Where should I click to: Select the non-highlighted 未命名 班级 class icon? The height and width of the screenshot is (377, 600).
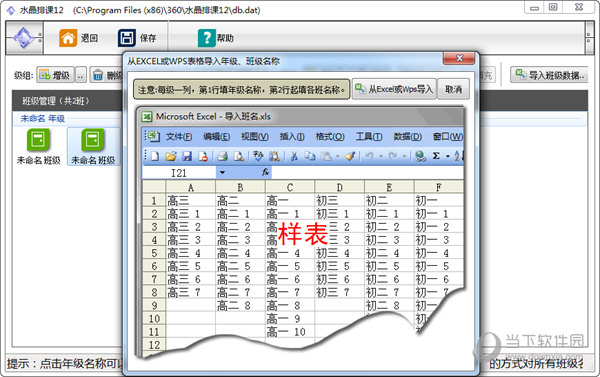point(39,147)
